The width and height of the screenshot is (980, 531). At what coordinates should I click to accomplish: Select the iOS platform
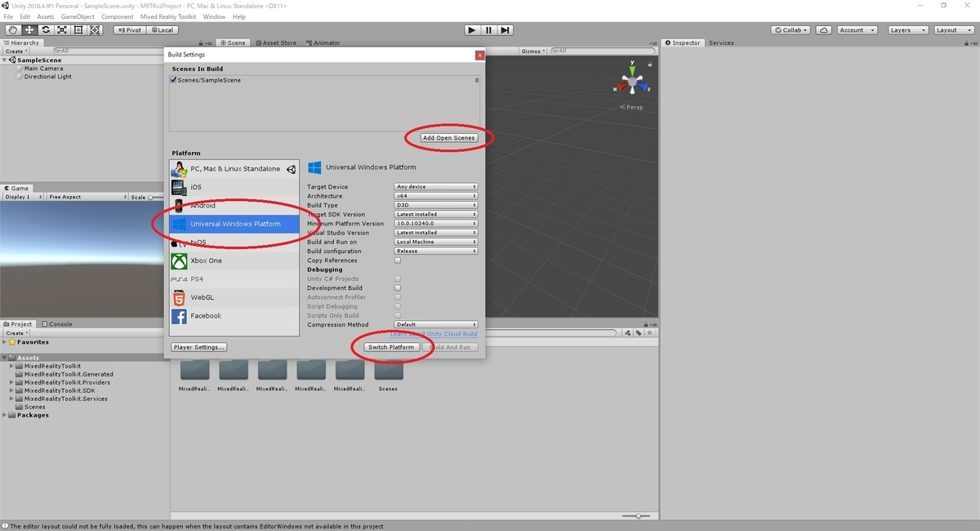(x=234, y=187)
